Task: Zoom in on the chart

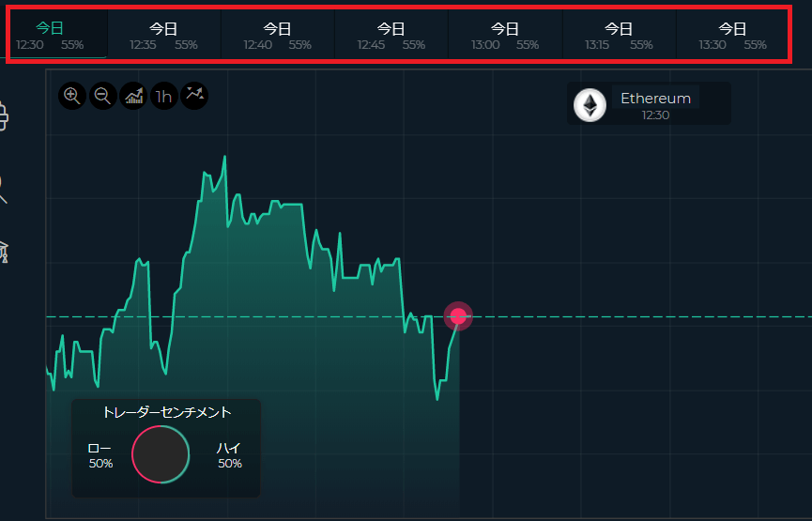Action: point(72,96)
